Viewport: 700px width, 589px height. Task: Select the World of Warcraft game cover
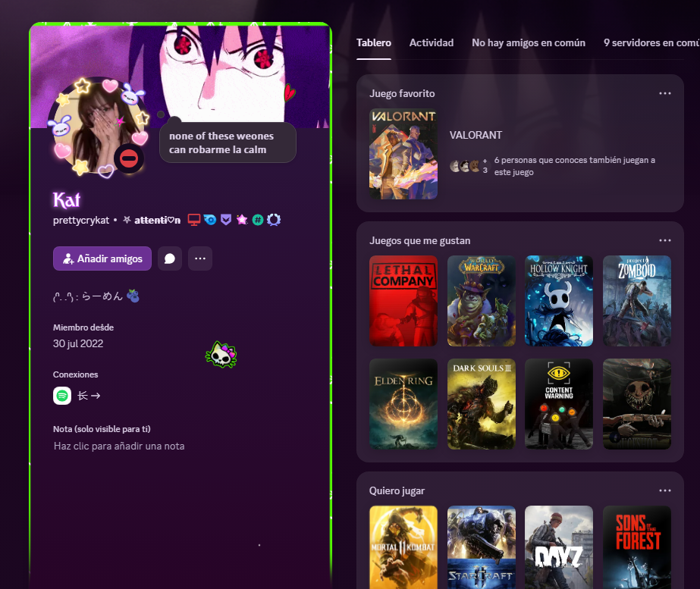tap(482, 301)
